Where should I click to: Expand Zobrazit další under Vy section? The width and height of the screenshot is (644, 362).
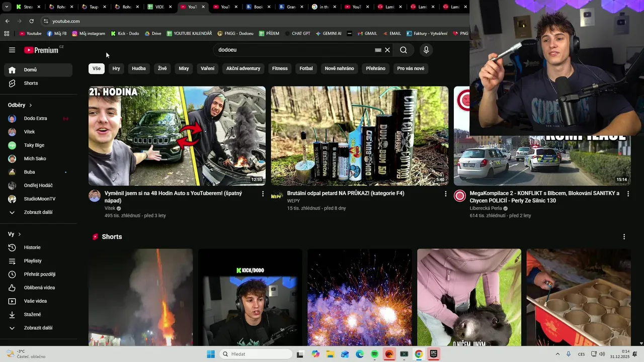tap(38, 328)
